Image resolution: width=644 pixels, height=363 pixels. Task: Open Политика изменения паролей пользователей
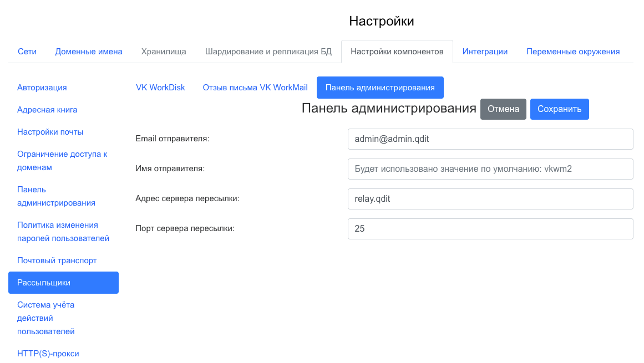pyautogui.click(x=63, y=232)
